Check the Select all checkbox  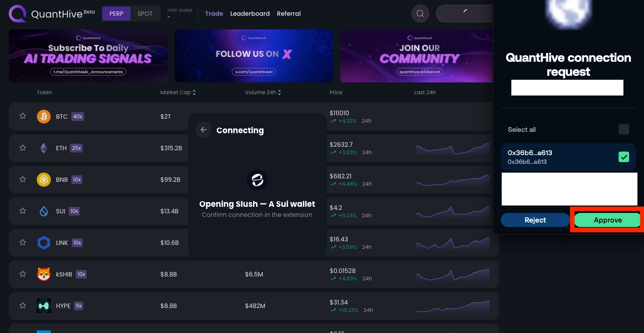click(x=623, y=129)
